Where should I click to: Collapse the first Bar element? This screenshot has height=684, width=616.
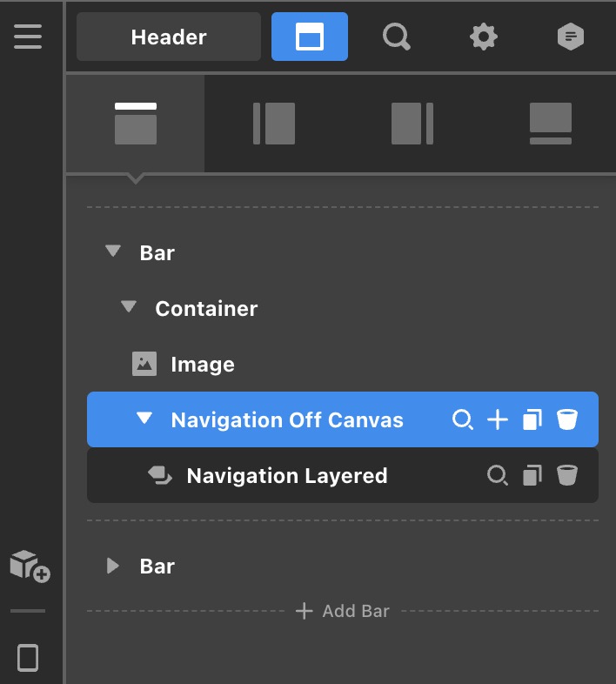[x=112, y=252]
